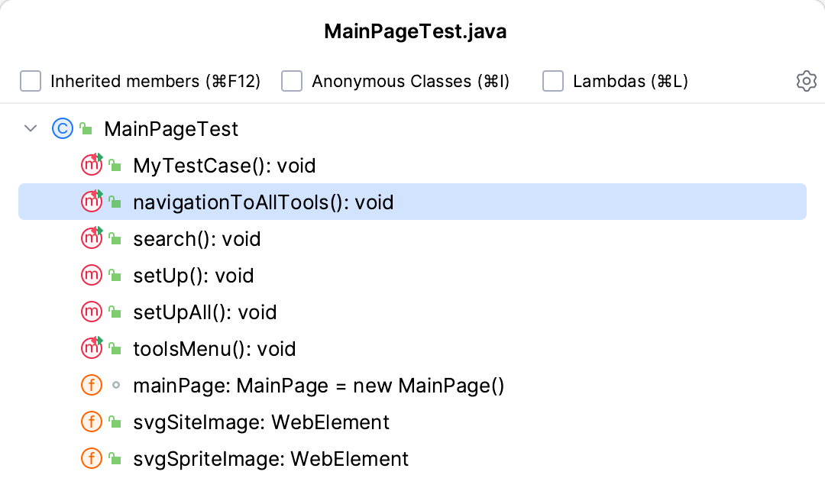The width and height of the screenshot is (825, 504).
Task: Check the Lambdas checkbox
Action: 553,81
